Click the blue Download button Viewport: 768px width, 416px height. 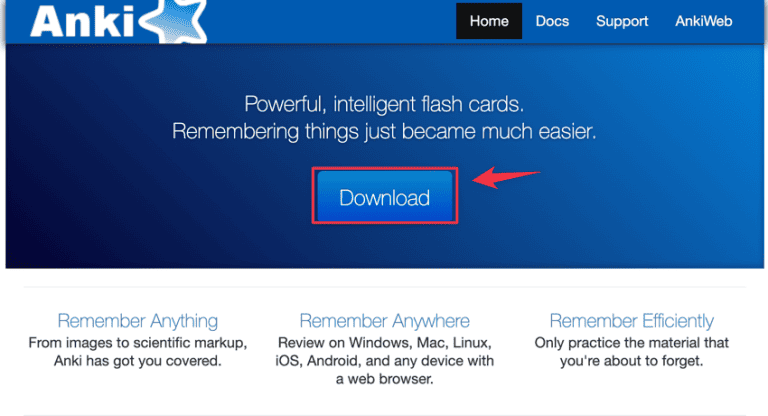[x=384, y=196]
